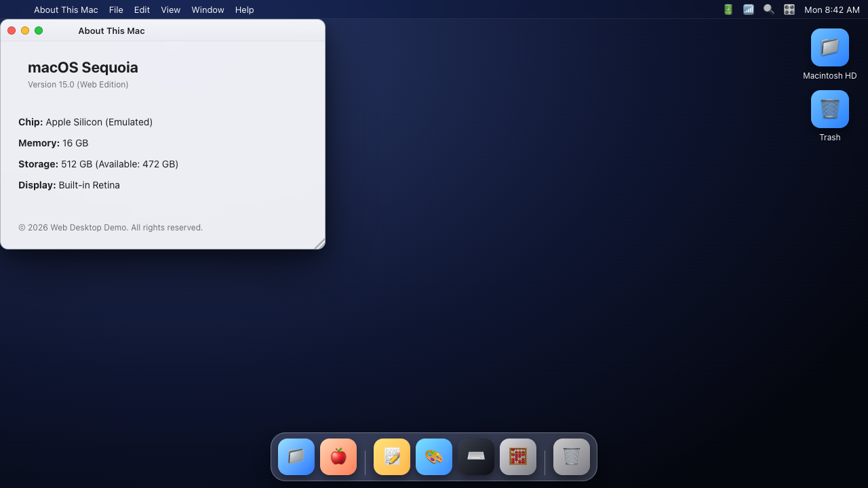Open the Help menu
Viewport: 868px width, 488px height.
click(x=245, y=9)
